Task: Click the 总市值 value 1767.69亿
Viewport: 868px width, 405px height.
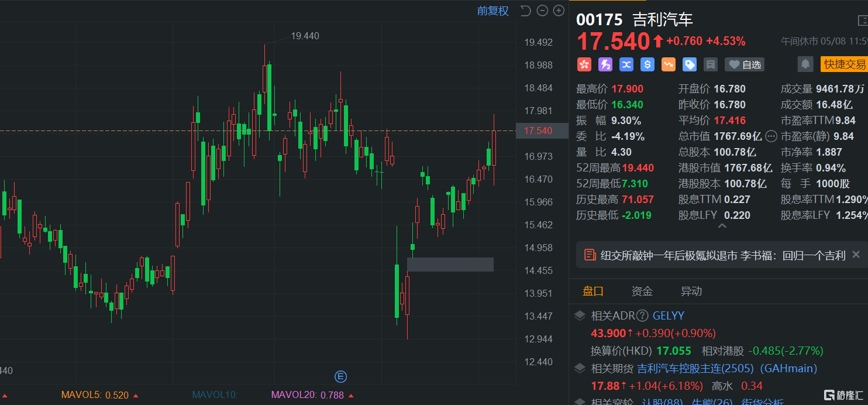Action: 738,136
